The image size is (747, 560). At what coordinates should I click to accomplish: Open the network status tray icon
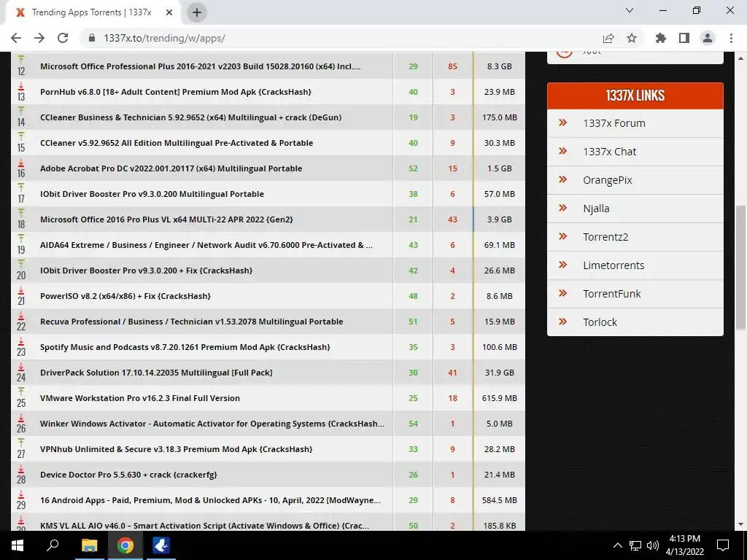click(635, 545)
